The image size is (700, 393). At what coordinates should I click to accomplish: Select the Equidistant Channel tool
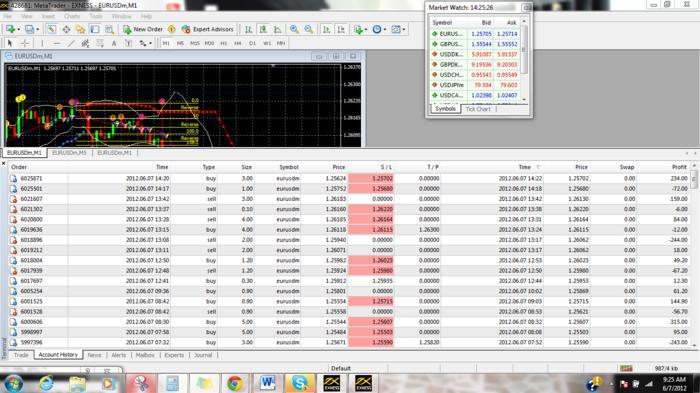click(x=85, y=43)
